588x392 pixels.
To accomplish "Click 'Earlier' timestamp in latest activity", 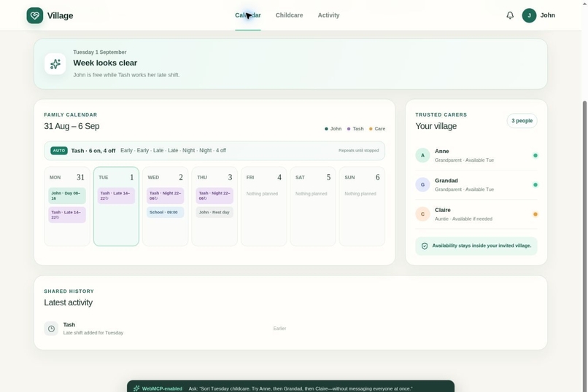I will click(x=279, y=329).
